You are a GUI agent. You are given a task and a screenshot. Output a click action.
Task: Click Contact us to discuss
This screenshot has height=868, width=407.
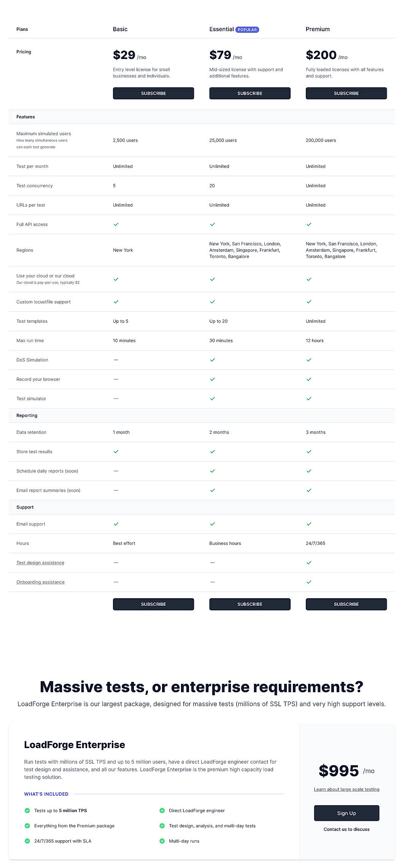tap(346, 829)
